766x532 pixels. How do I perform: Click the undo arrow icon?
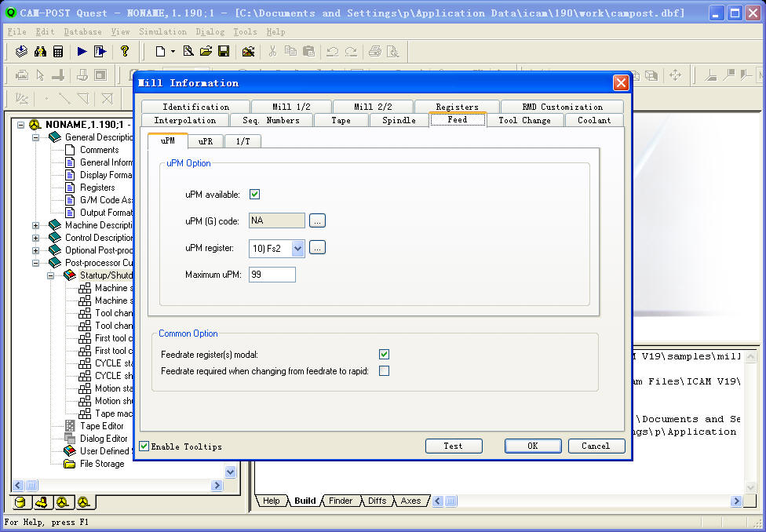[333, 51]
